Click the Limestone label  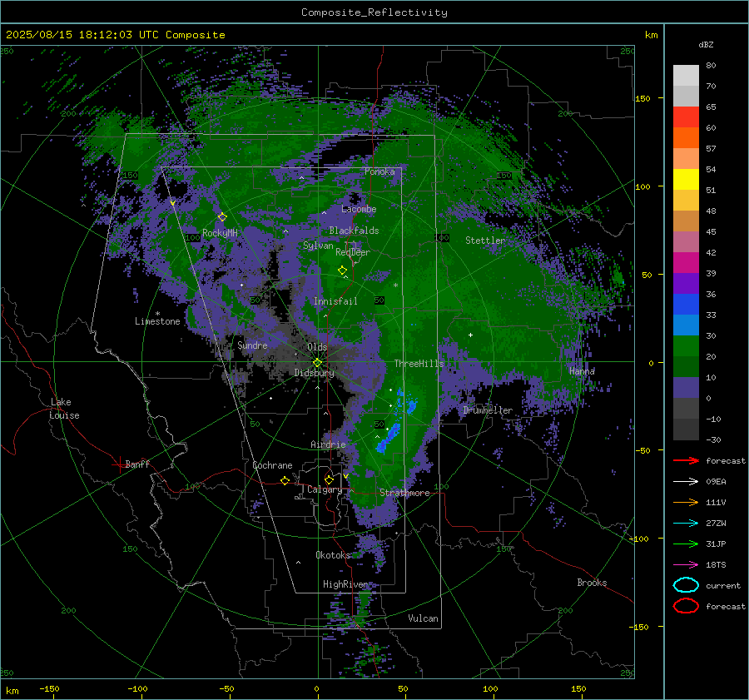point(157,321)
